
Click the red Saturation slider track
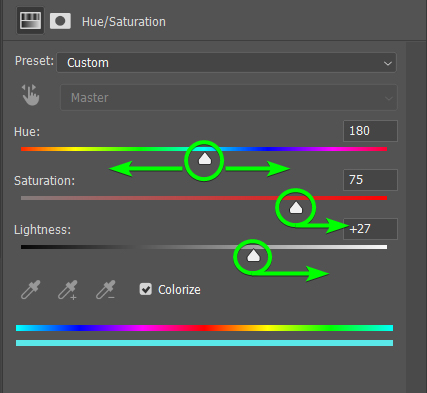(x=204, y=198)
